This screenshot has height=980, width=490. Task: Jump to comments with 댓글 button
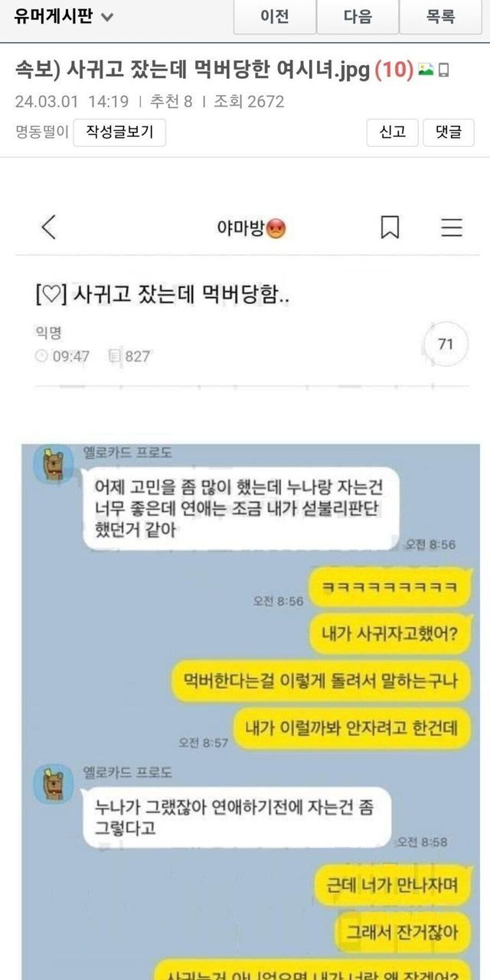(x=449, y=132)
